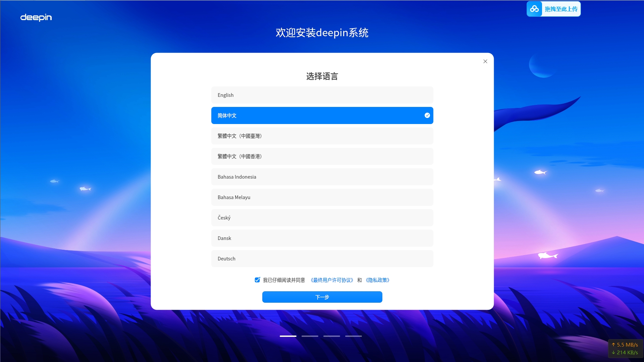The image size is (644, 362).
Task: Select English as the installation language
Action: (x=322, y=95)
